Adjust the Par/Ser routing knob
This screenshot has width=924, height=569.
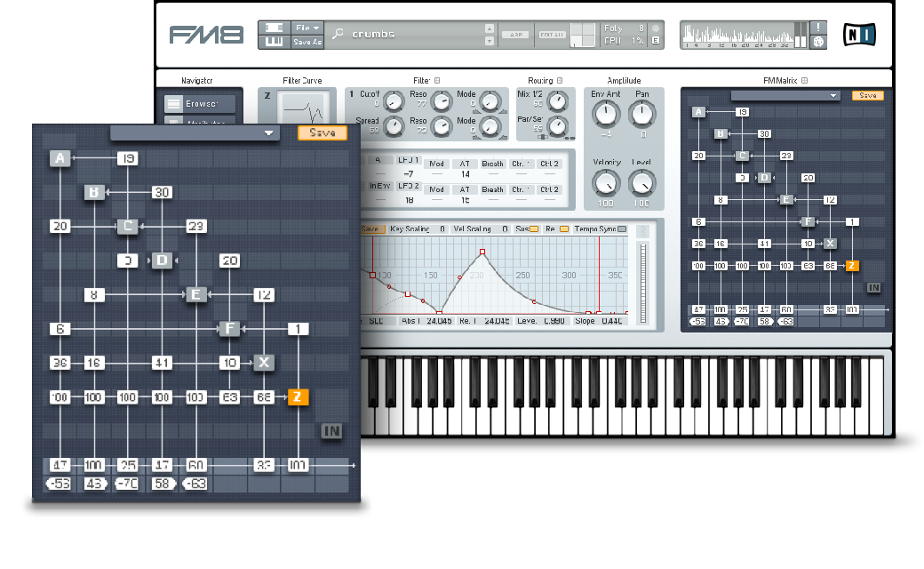point(557,126)
